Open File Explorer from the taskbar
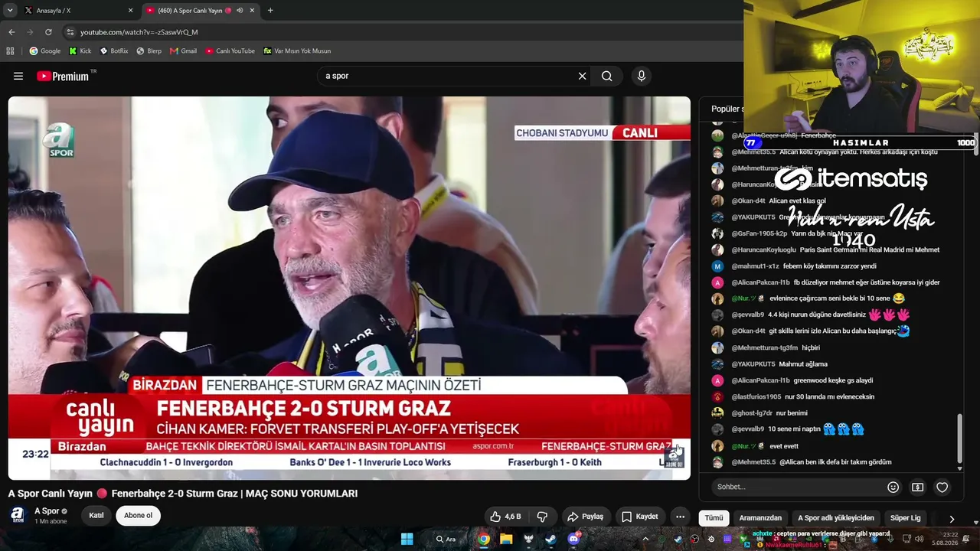The width and height of the screenshot is (980, 551). pyautogui.click(x=506, y=539)
